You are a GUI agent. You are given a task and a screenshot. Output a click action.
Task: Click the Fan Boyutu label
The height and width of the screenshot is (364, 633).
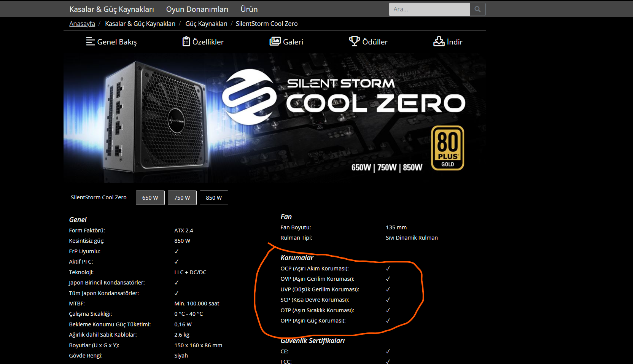[x=296, y=227]
